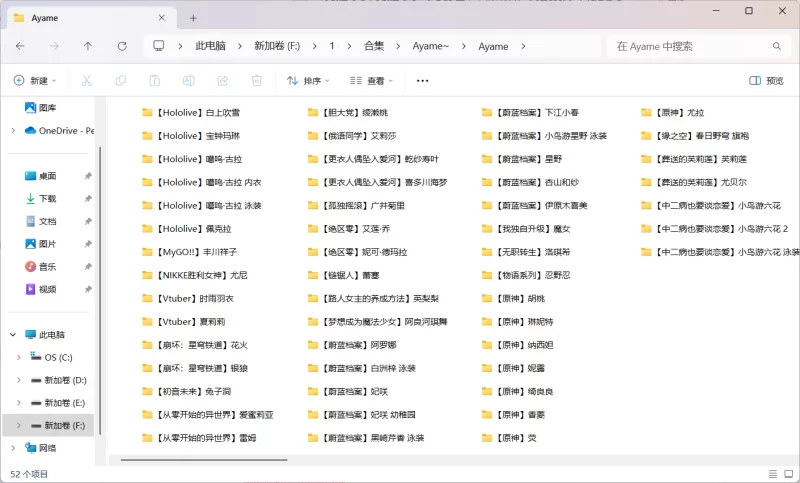Unpin 文档 using its pin icon
The height and width of the screenshot is (483, 800).
[88, 221]
